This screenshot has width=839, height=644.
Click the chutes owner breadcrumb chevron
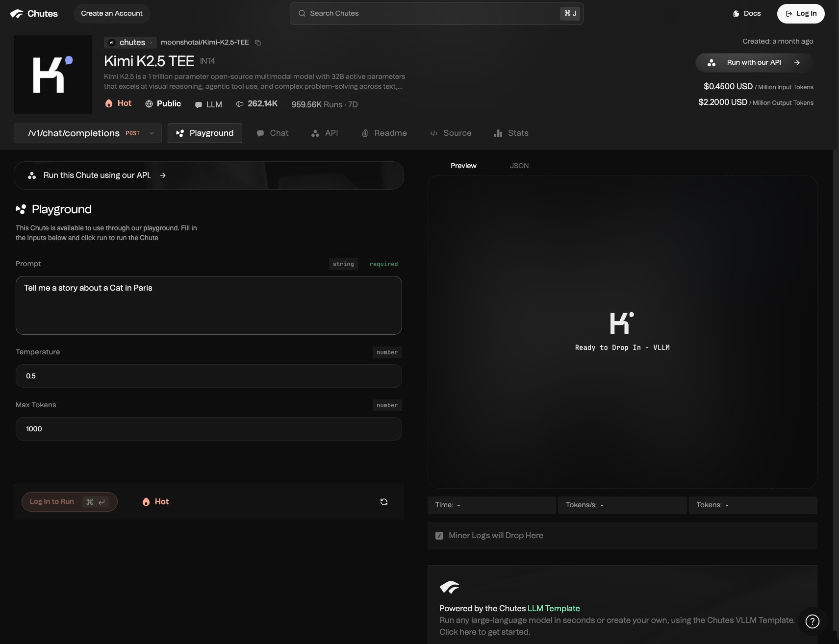pyautogui.click(x=151, y=43)
